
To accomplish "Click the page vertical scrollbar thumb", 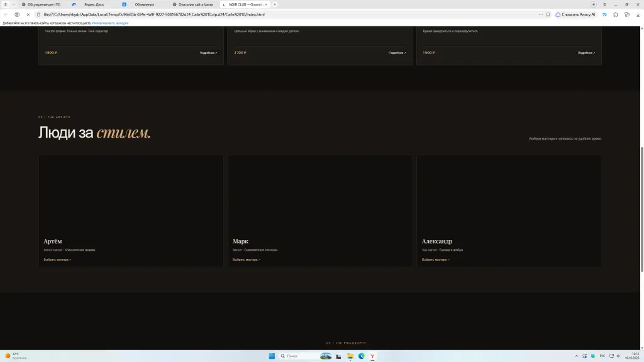I will tap(642, 209).
